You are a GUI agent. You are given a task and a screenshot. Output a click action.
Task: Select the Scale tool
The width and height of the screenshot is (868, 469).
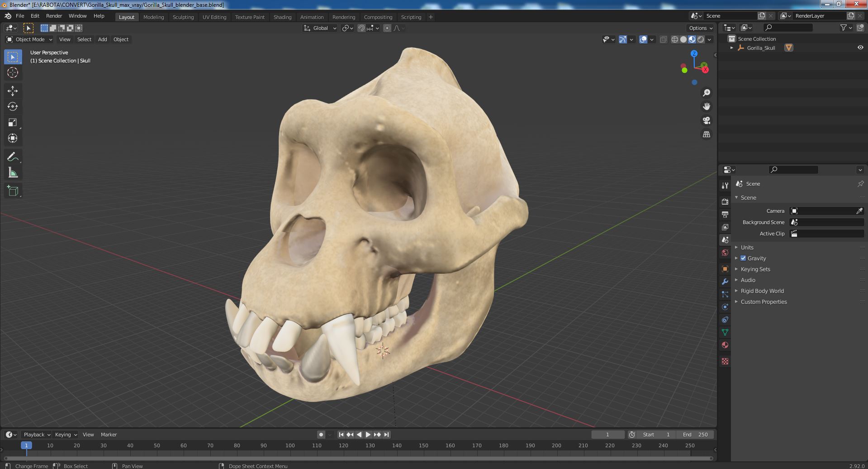[x=13, y=123]
